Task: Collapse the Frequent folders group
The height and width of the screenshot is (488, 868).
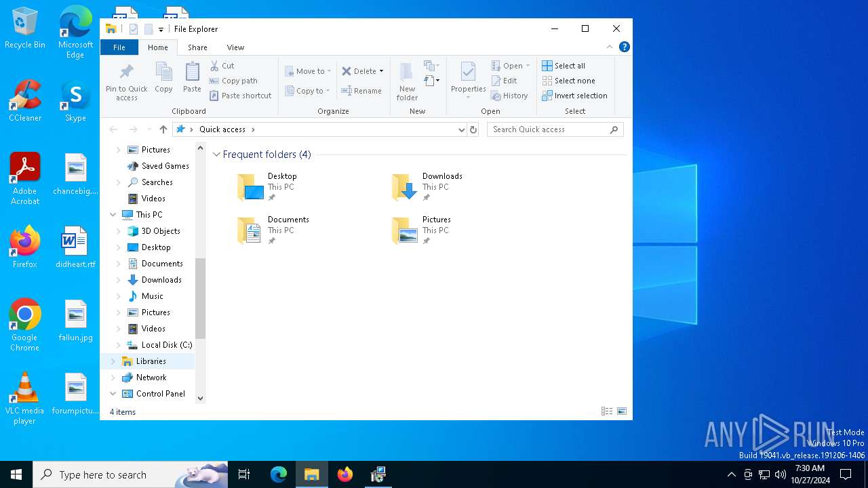Action: (x=217, y=155)
